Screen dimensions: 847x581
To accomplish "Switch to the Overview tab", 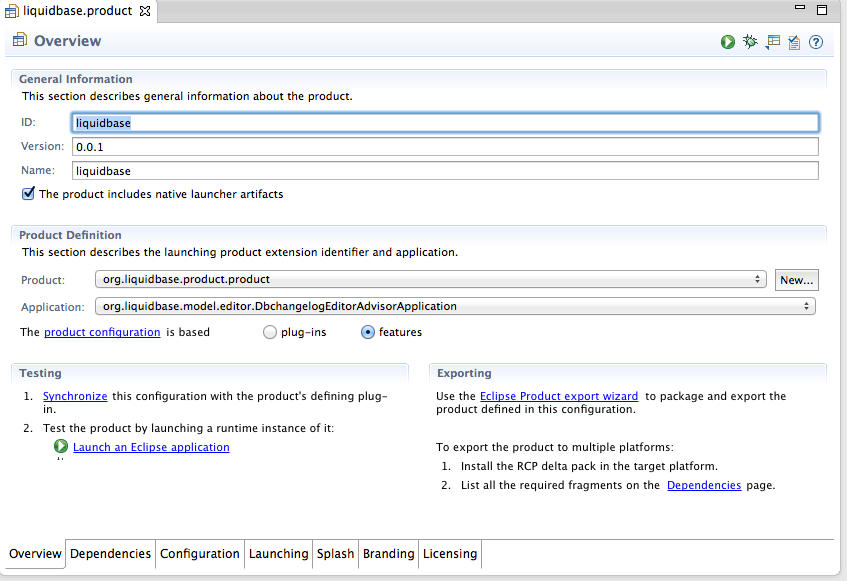I will coord(35,554).
